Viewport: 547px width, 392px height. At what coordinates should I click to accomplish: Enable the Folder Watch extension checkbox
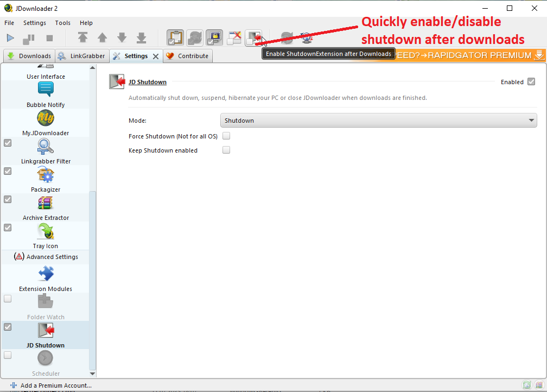tap(8, 299)
